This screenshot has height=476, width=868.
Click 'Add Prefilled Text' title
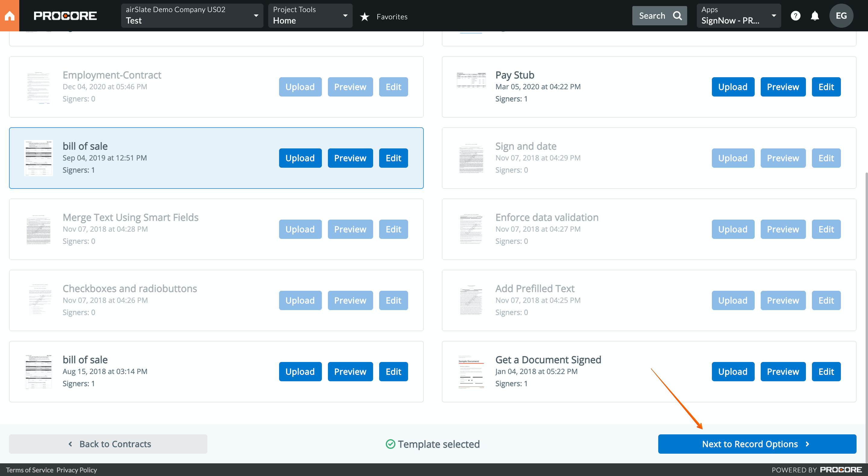tap(535, 288)
